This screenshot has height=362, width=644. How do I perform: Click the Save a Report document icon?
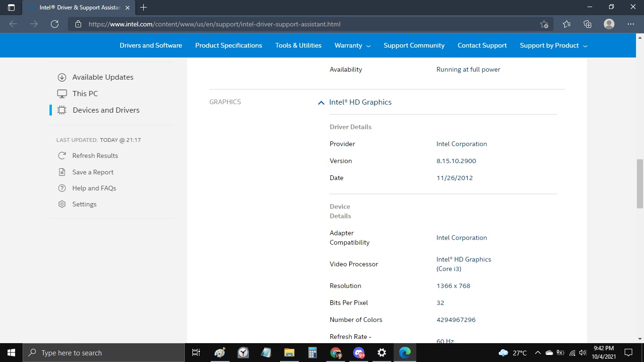click(x=62, y=172)
